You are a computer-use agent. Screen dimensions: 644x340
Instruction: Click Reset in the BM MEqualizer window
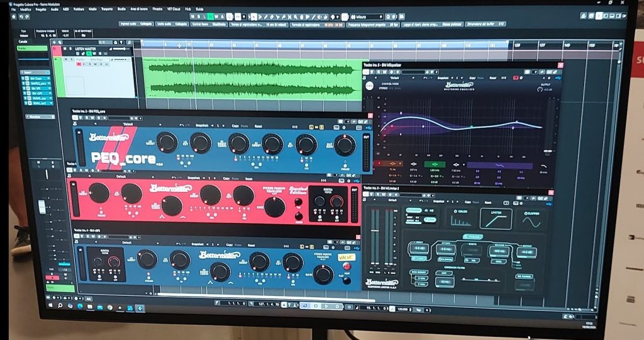click(x=493, y=77)
